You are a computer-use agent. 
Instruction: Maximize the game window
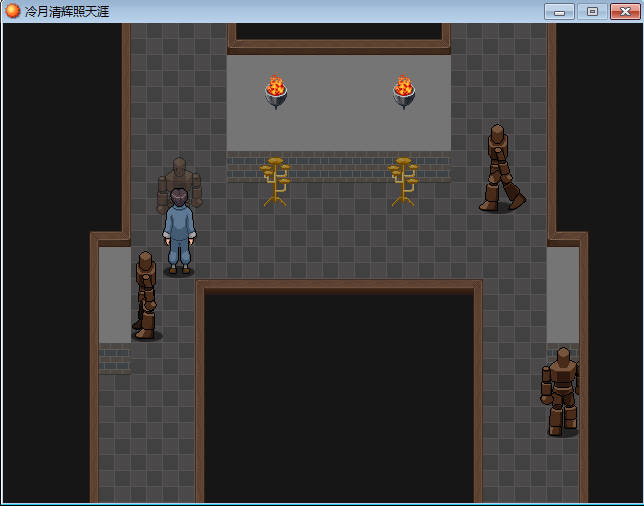(x=592, y=11)
